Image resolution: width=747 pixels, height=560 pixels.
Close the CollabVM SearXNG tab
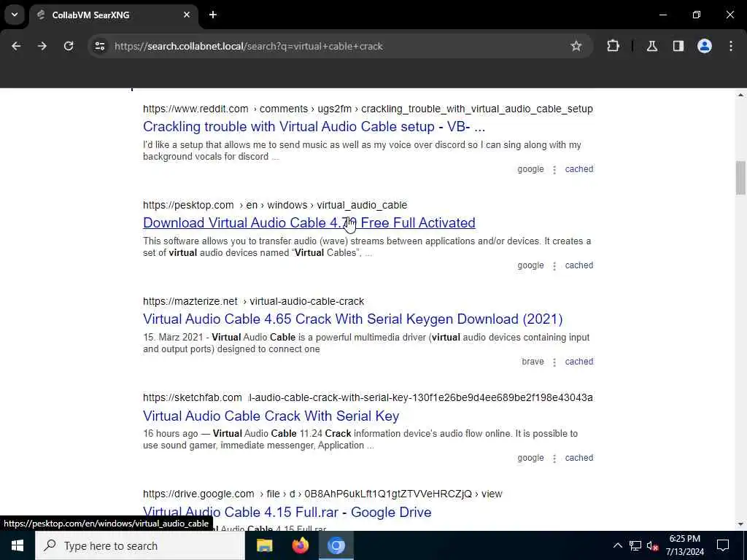(x=187, y=15)
